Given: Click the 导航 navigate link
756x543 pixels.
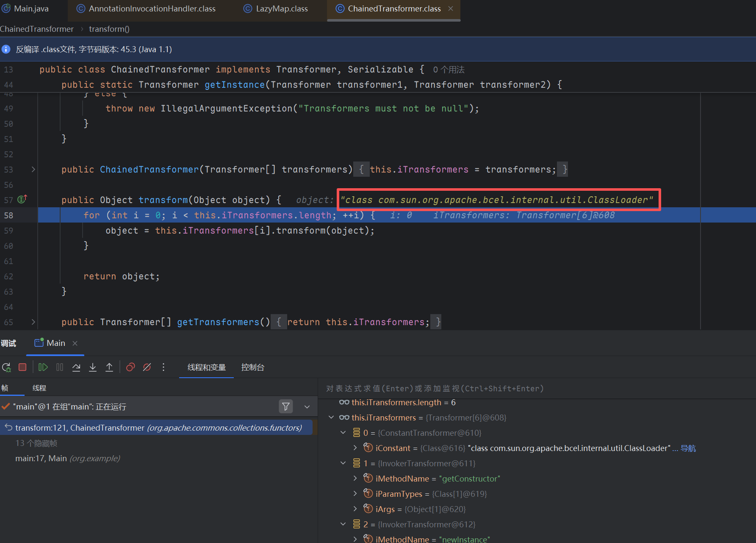Looking at the screenshot, I should point(688,448).
